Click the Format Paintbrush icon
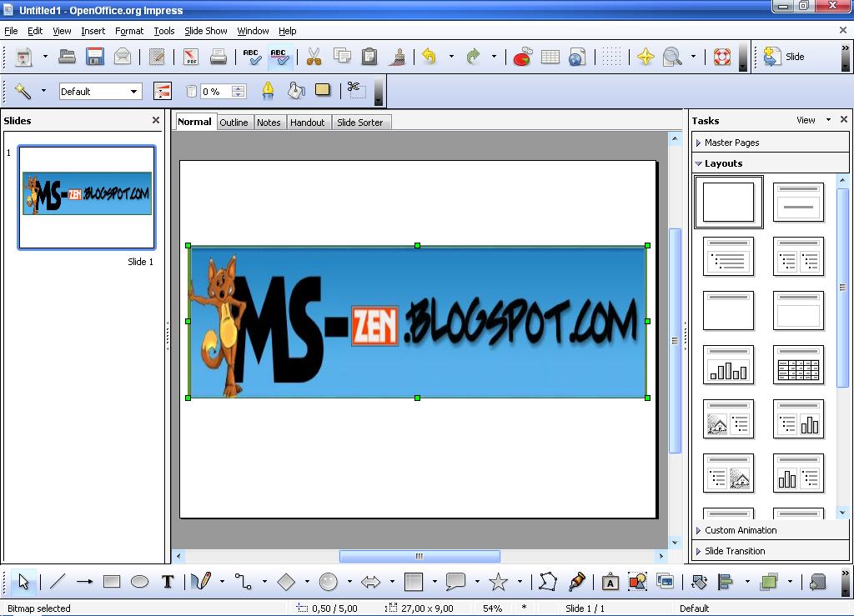This screenshot has height=616, width=854. [x=398, y=57]
